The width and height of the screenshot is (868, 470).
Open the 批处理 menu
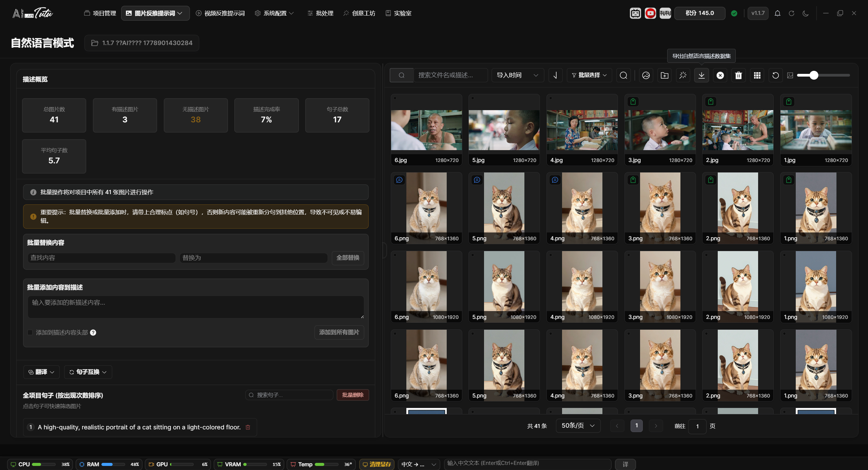[321, 13]
